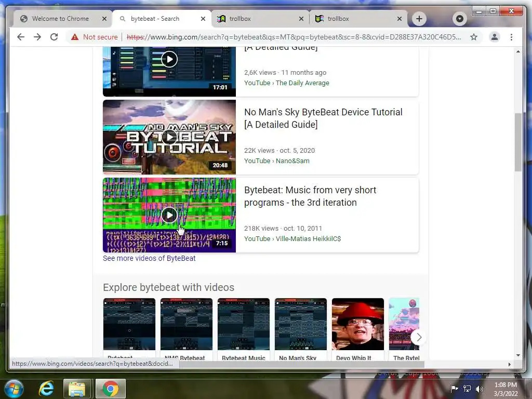Click the 2,6K views · 11 months ago text
Screen dimensions: 532x399
[x=285, y=72]
